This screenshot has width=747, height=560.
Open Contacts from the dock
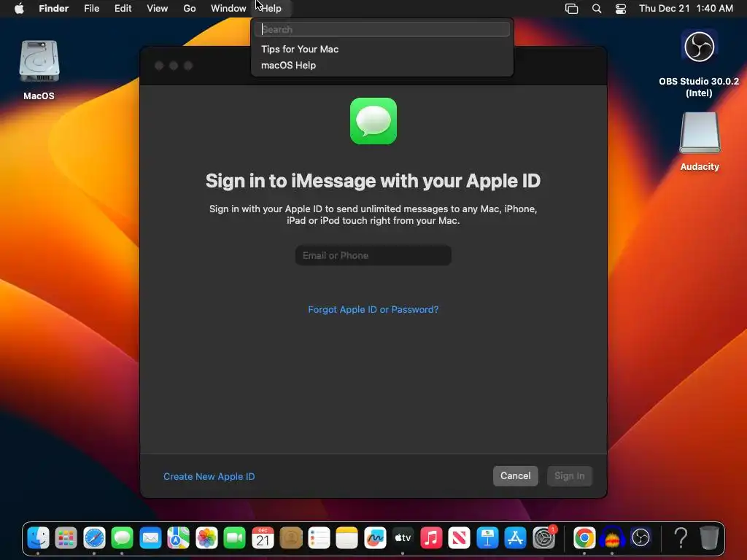(x=291, y=538)
